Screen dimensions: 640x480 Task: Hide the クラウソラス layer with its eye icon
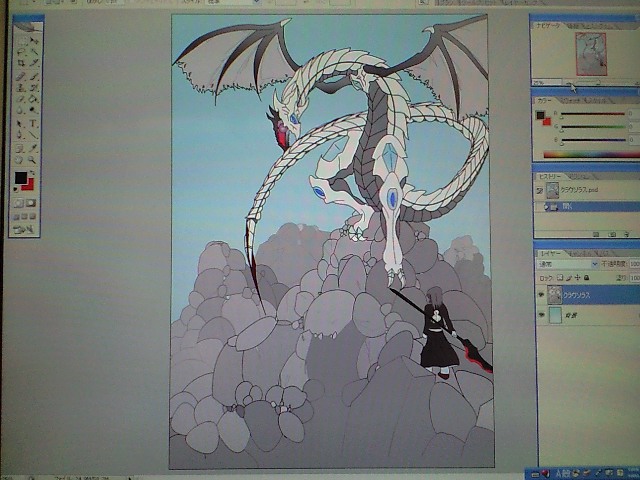point(541,296)
